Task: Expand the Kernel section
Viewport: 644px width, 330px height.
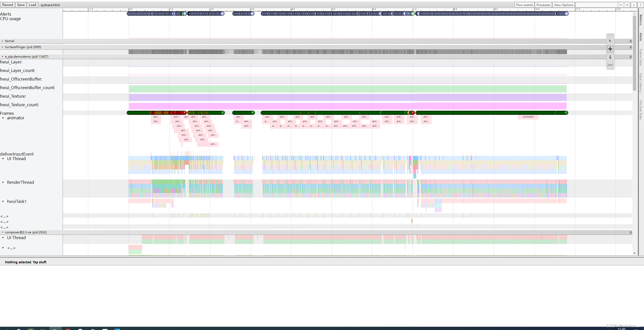Action: tap(3, 41)
